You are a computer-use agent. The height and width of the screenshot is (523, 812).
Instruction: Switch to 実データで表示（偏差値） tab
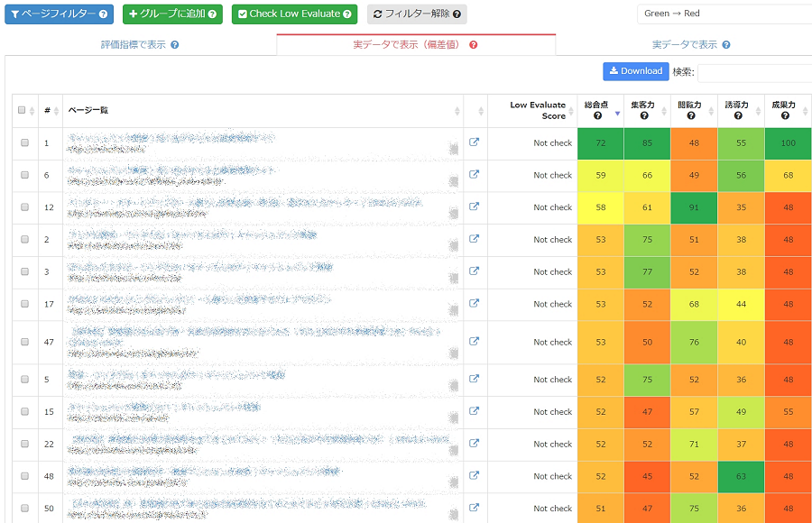(409, 44)
